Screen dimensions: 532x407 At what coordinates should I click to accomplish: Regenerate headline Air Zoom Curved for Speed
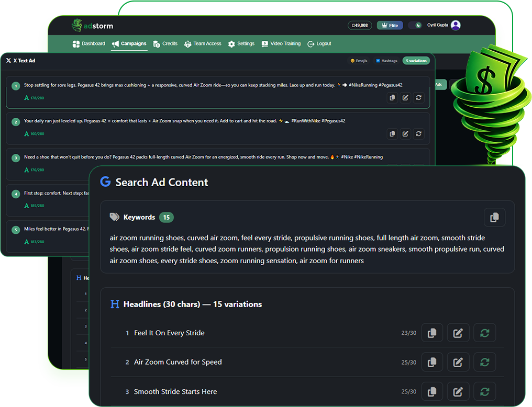click(x=484, y=362)
